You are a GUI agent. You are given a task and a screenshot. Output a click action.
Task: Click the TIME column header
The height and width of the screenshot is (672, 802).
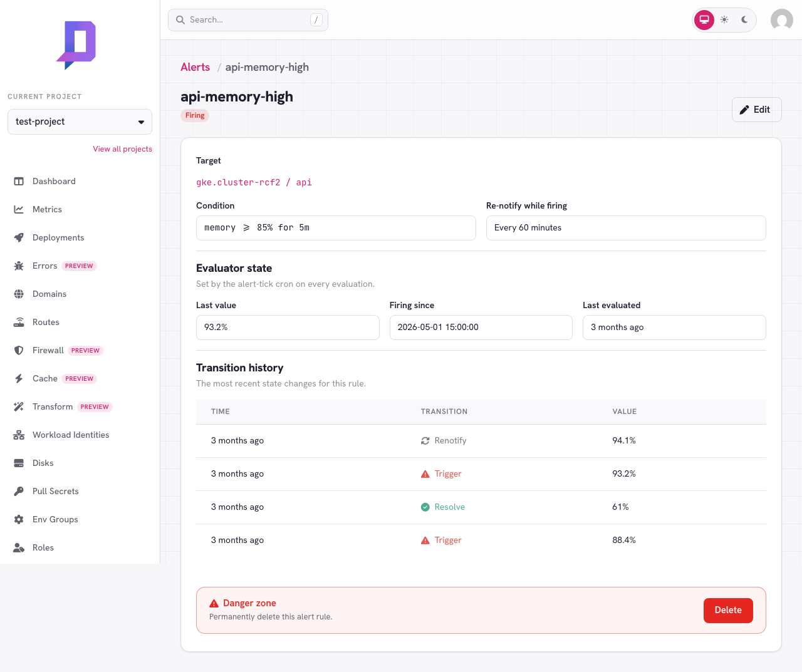pos(221,411)
